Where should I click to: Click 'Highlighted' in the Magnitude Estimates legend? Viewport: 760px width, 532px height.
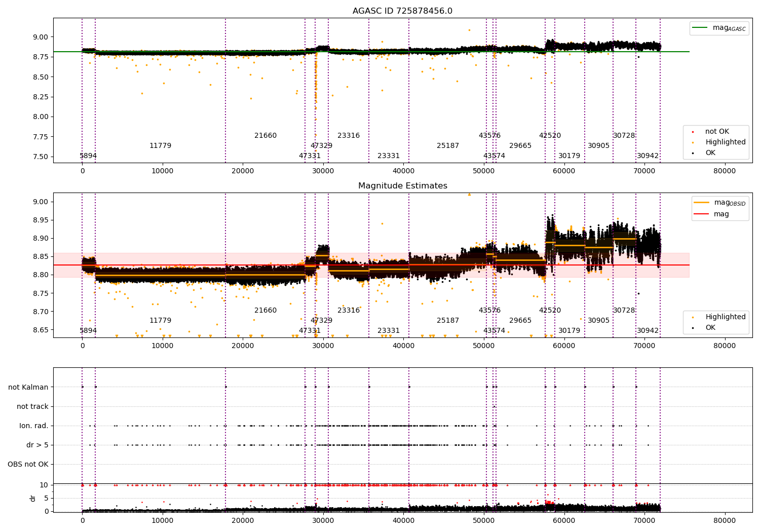pos(726,317)
